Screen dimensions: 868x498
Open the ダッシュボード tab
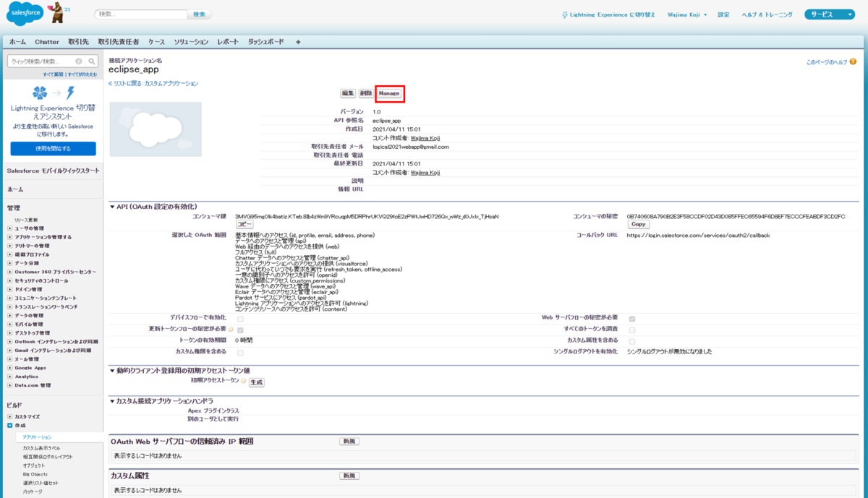click(266, 42)
